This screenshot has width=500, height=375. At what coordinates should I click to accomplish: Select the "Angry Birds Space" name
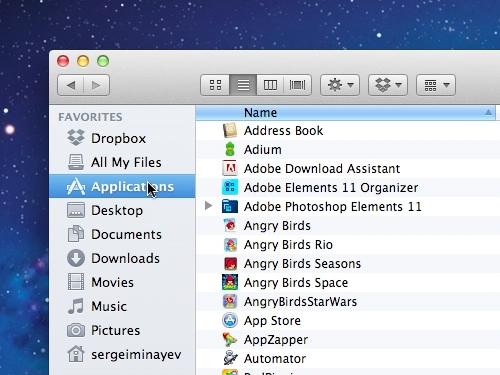[x=296, y=283]
